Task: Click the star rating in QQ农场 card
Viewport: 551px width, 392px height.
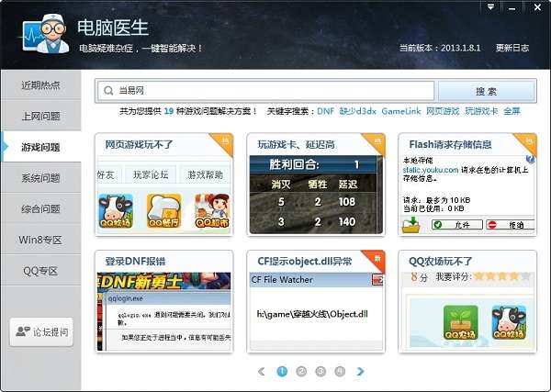Action: pyautogui.click(x=502, y=276)
